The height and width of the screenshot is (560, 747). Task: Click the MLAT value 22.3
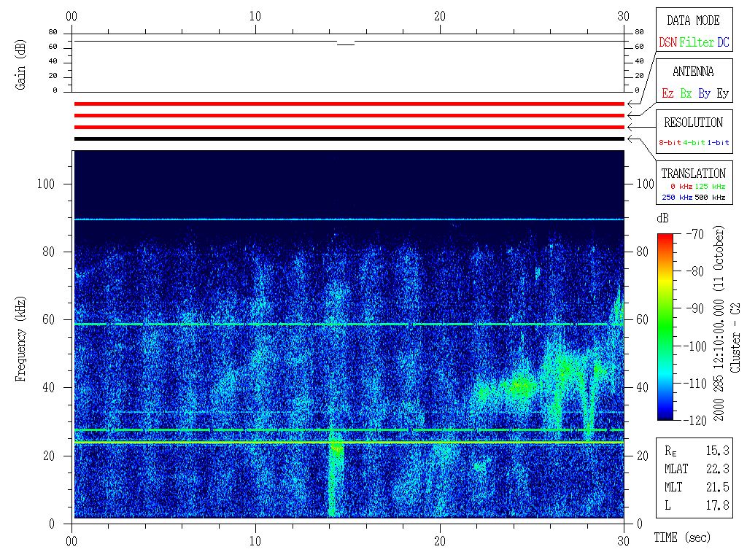pyautogui.click(x=718, y=469)
